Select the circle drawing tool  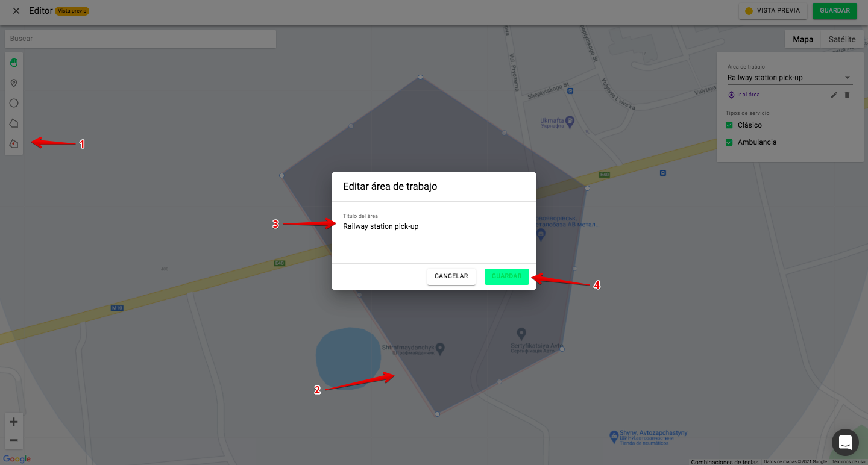(14, 103)
